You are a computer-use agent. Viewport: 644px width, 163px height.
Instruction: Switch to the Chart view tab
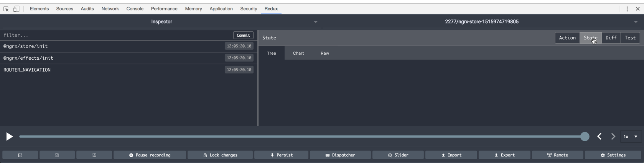(298, 53)
